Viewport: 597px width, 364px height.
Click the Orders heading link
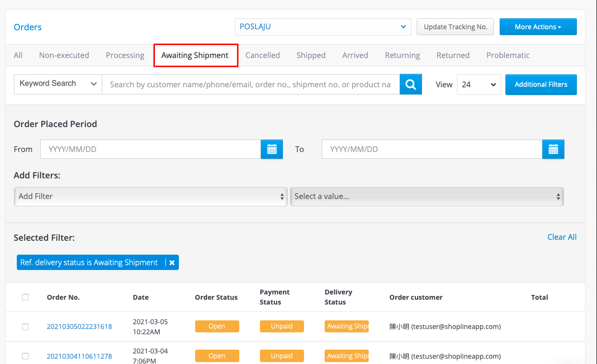pyautogui.click(x=28, y=27)
